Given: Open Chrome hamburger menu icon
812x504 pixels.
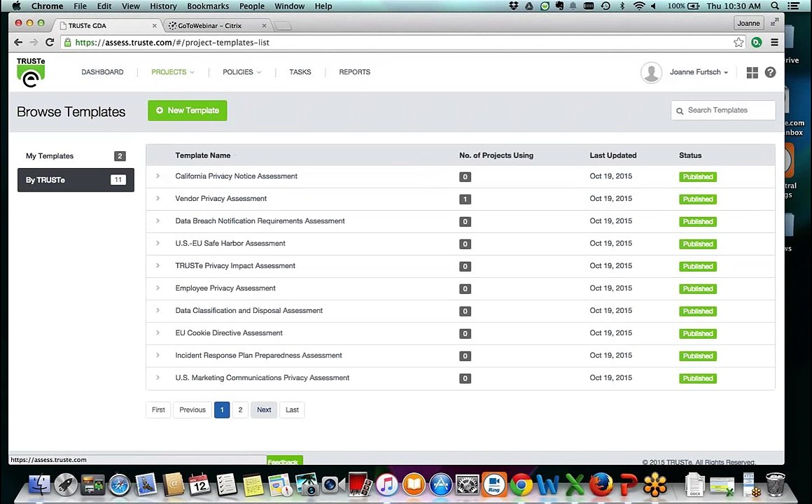Looking at the screenshot, I should (774, 43).
